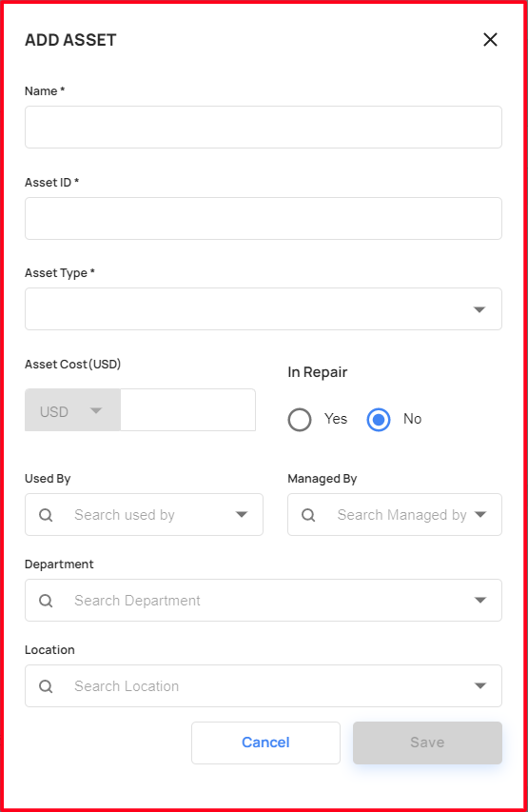Click the Asset Cost(USD) label
The height and width of the screenshot is (812, 528).
click(72, 364)
